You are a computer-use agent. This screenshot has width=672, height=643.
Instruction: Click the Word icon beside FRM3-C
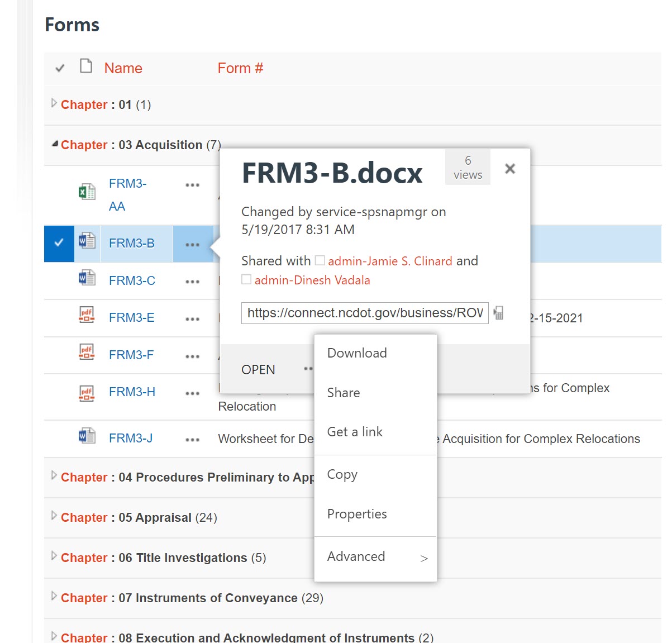click(87, 278)
